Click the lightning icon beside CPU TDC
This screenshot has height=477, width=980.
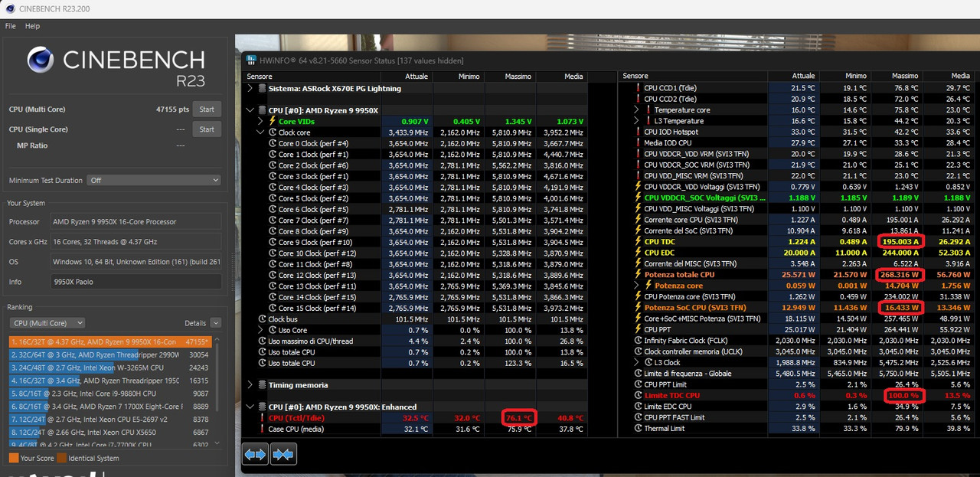click(638, 241)
